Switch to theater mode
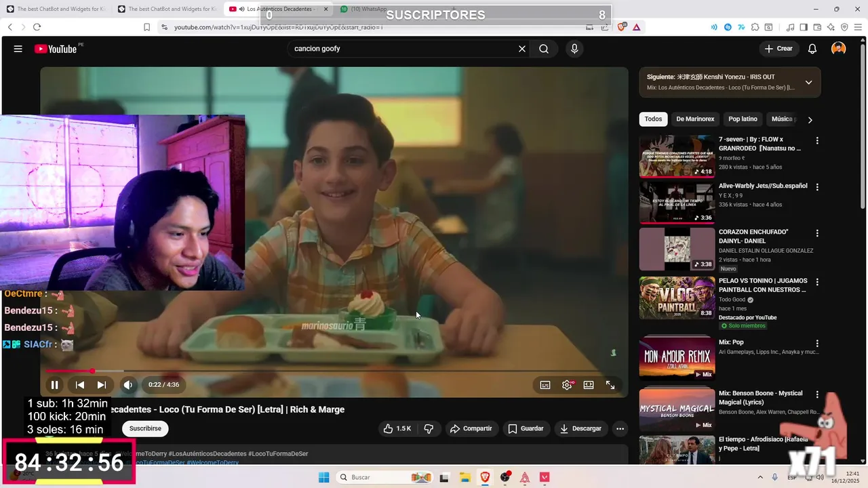868x488 pixels. click(x=589, y=385)
